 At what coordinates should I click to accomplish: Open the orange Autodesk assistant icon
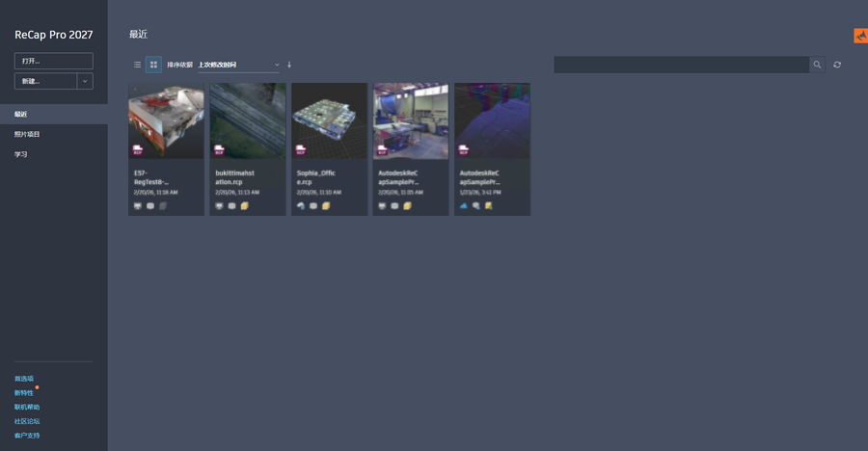click(x=861, y=36)
